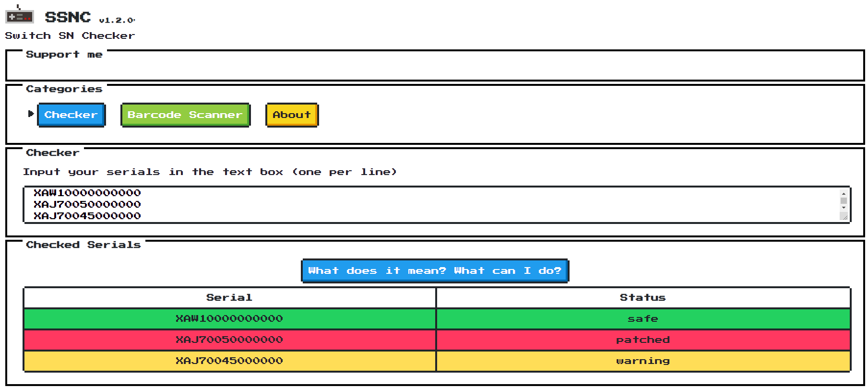Click the 'warning' status cell

(643, 361)
